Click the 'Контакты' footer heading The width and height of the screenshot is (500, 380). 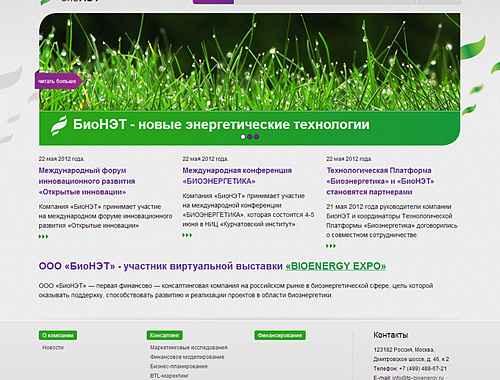pyautogui.click(x=390, y=335)
